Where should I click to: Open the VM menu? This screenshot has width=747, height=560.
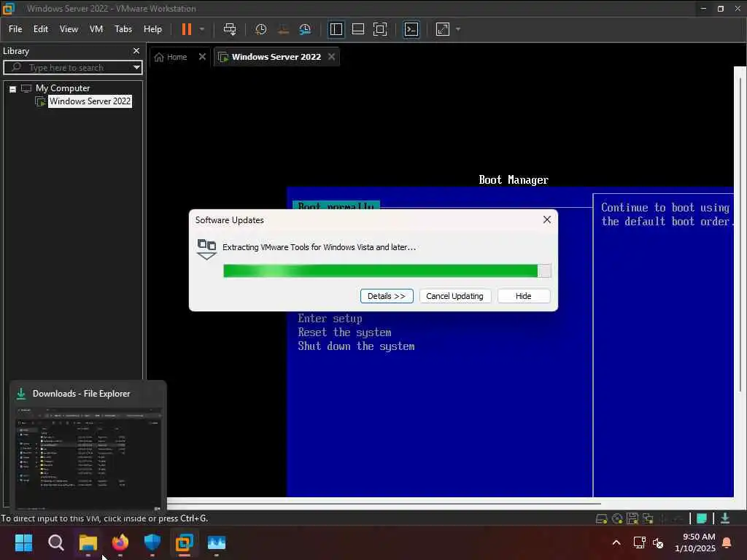click(x=96, y=29)
